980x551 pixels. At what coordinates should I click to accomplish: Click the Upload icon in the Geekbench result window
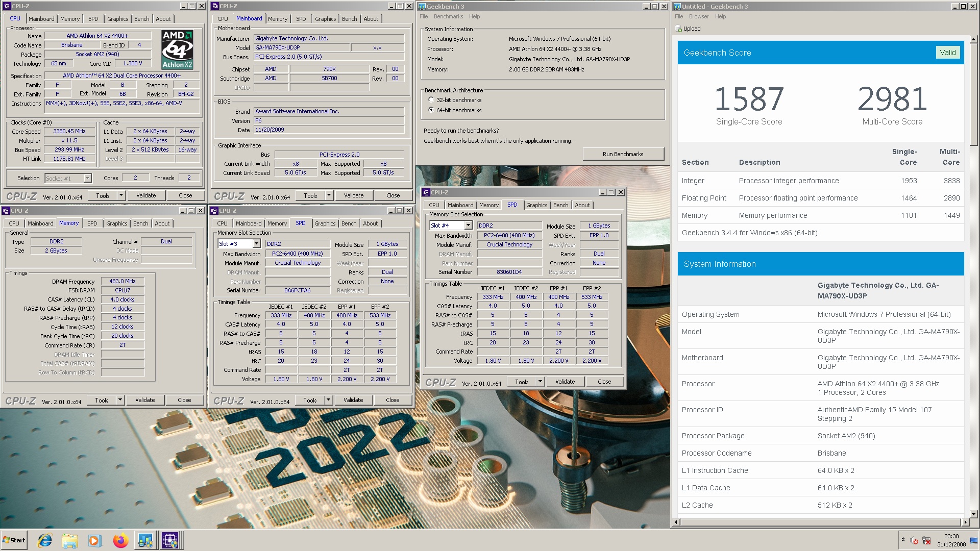[x=678, y=29]
